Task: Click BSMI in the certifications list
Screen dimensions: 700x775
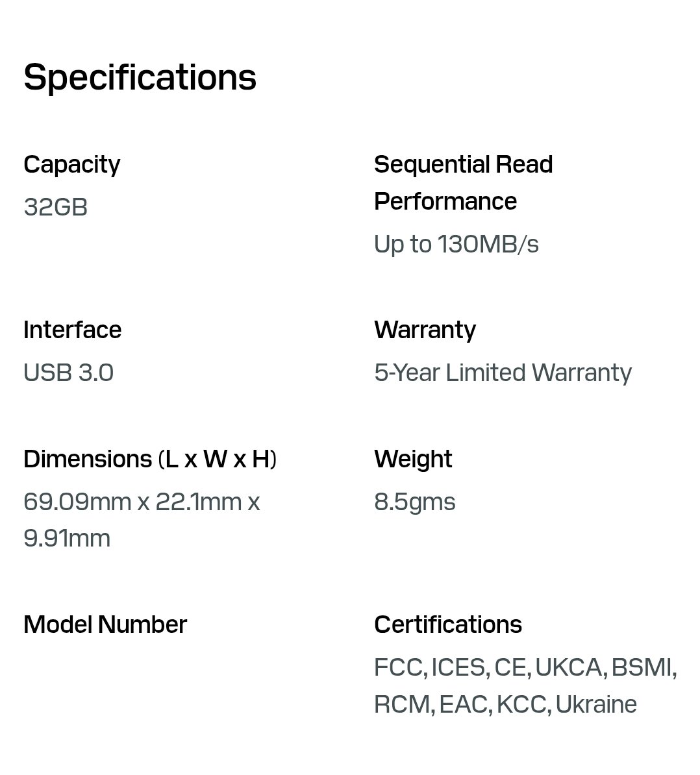Action: click(x=642, y=667)
